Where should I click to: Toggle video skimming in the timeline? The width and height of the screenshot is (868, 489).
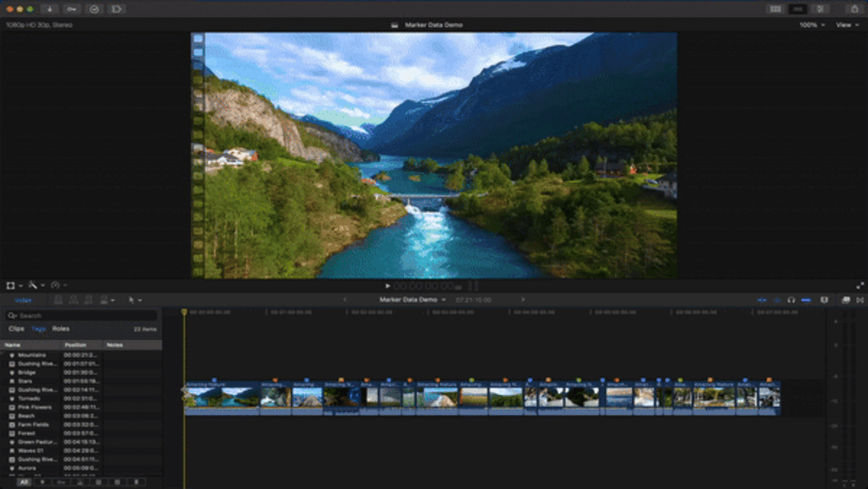point(762,300)
